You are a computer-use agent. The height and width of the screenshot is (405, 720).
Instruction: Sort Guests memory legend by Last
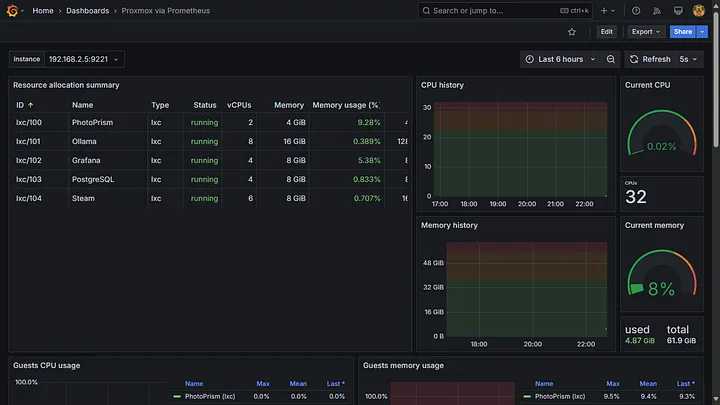click(686, 383)
